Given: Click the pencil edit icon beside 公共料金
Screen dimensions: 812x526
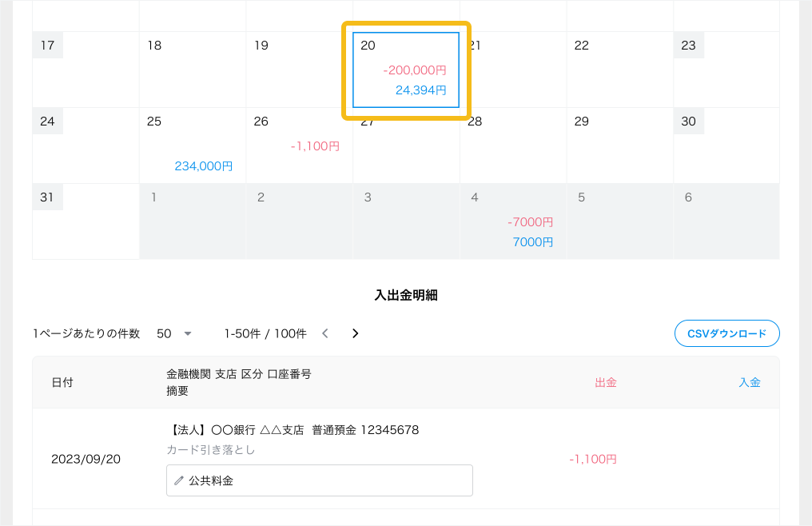Looking at the screenshot, I should coord(178,481).
